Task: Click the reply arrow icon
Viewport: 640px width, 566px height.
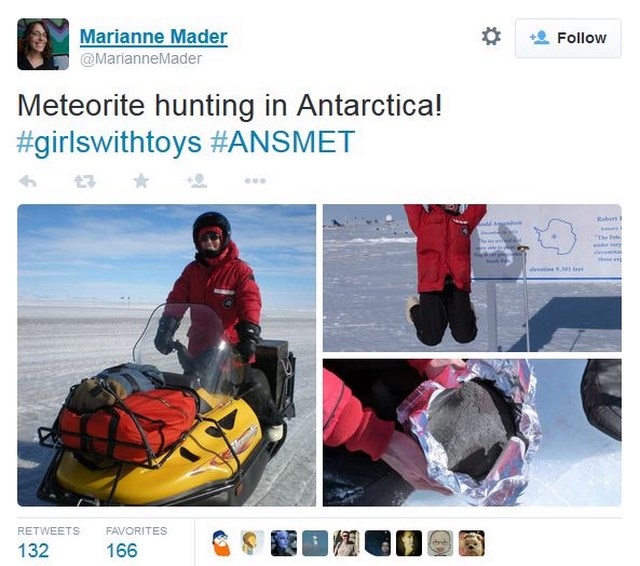Action: coord(28,181)
